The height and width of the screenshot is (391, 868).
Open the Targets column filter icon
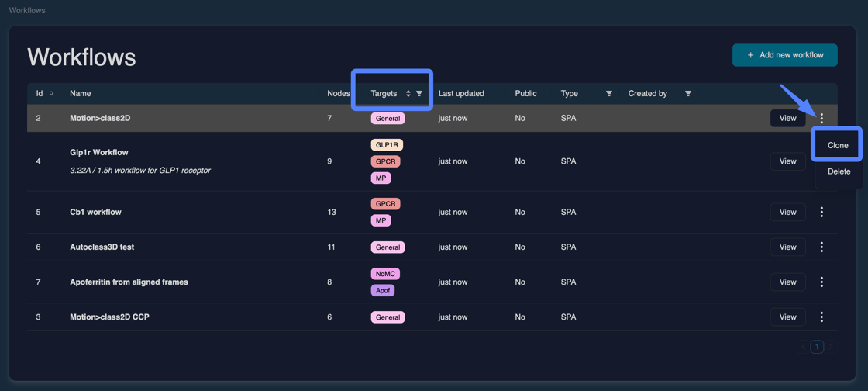(x=419, y=94)
